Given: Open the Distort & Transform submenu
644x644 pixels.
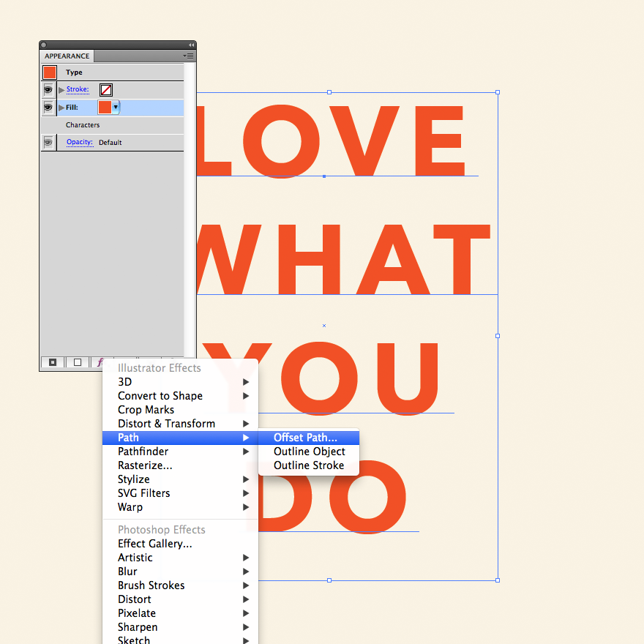Looking at the screenshot, I should [x=180, y=424].
